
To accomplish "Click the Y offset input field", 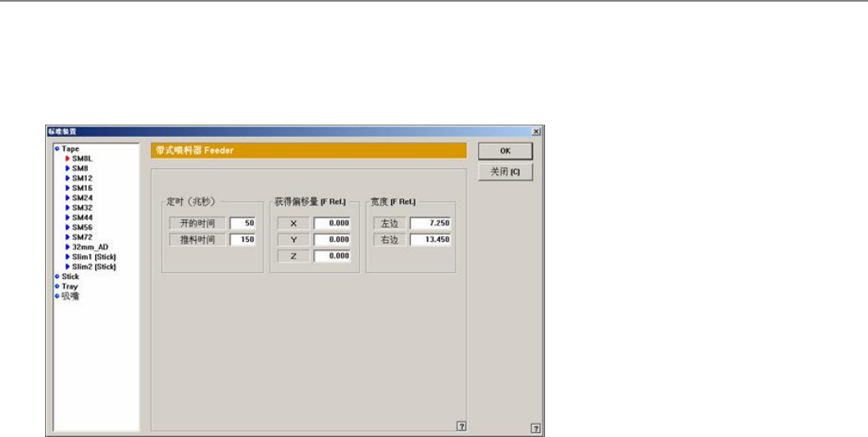I will pyautogui.click(x=332, y=240).
